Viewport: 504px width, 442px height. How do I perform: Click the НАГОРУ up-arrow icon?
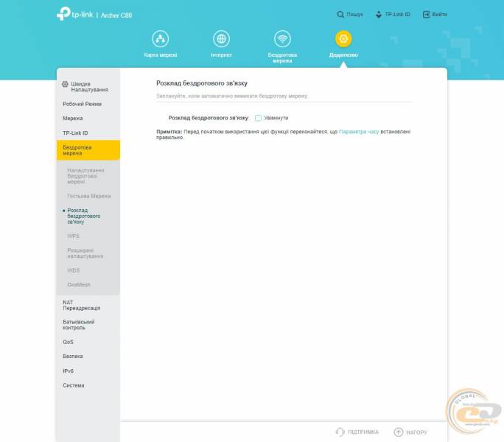398,432
